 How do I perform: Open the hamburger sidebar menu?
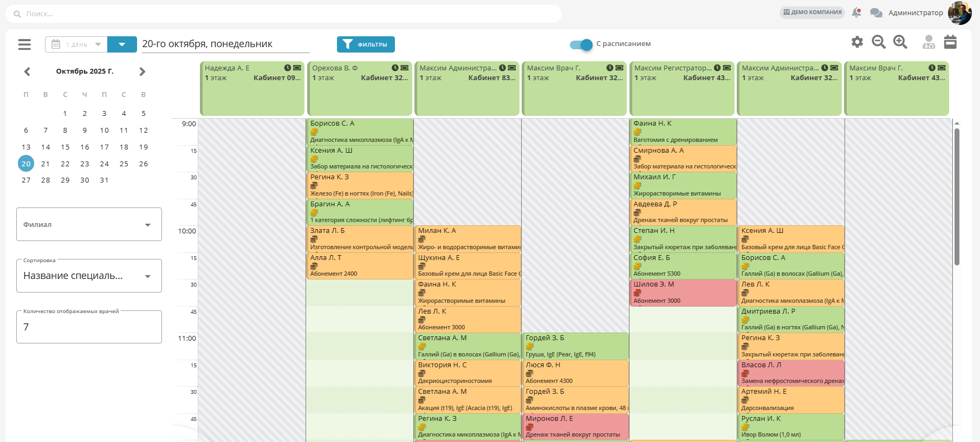(24, 44)
